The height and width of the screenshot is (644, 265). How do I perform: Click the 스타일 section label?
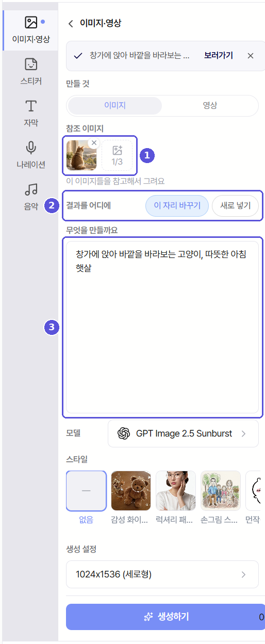click(x=77, y=459)
